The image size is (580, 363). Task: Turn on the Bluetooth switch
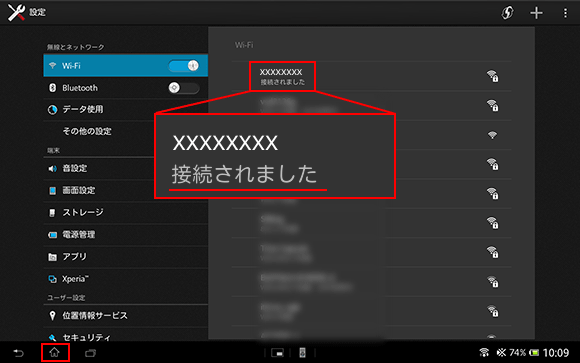[x=184, y=88]
